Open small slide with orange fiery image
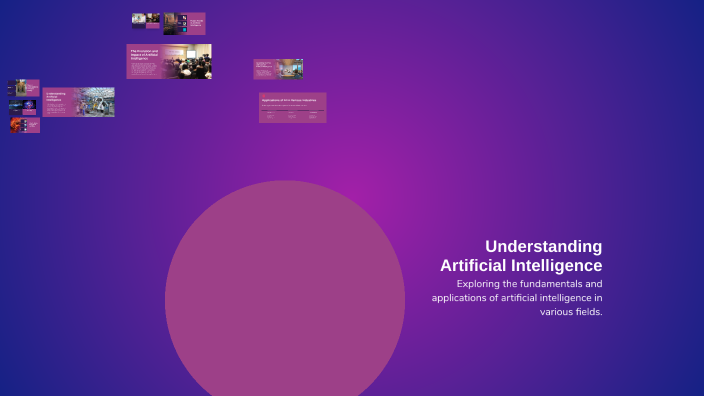 click(x=25, y=125)
